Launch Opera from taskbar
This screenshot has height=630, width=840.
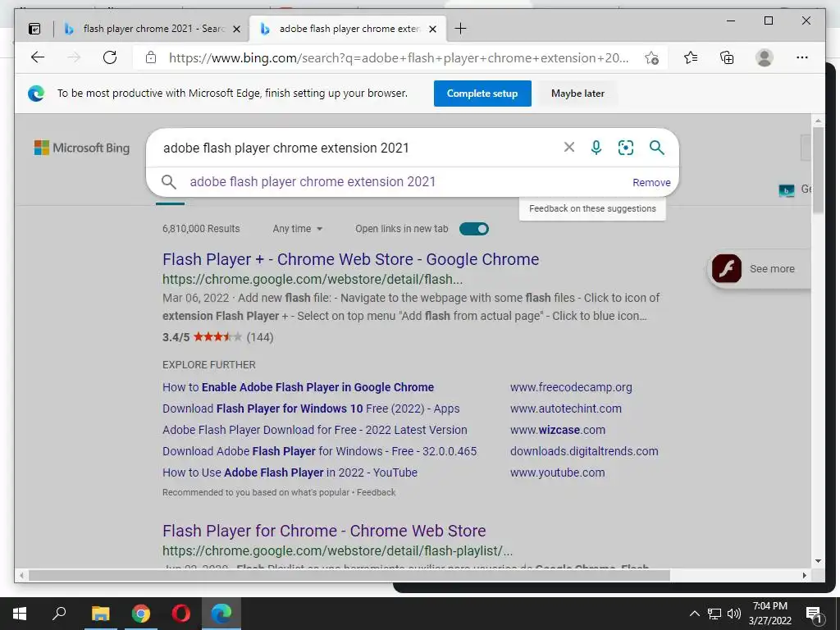(181, 614)
